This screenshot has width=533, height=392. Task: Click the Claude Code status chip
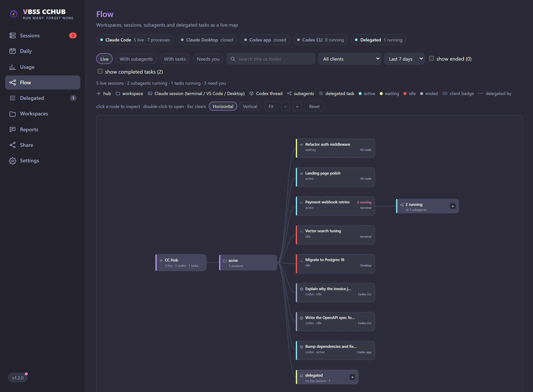(135, 40)
